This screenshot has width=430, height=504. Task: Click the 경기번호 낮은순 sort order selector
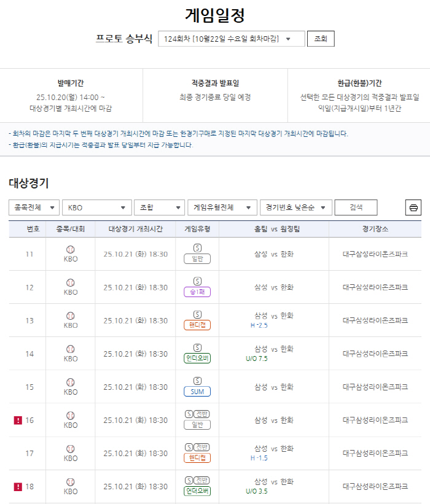click(x=297, y=207)
